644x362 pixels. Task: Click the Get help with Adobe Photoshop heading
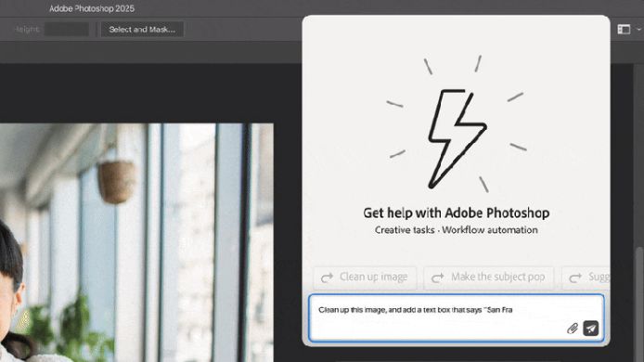tap(457, 213)
